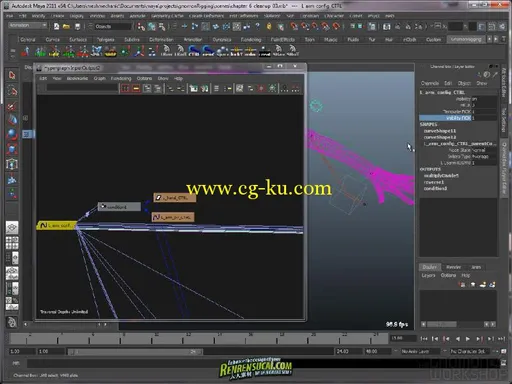This screenshot has height=384, width=512.
Task: Select the Soft Modification tool
Action: click(12, 179)
